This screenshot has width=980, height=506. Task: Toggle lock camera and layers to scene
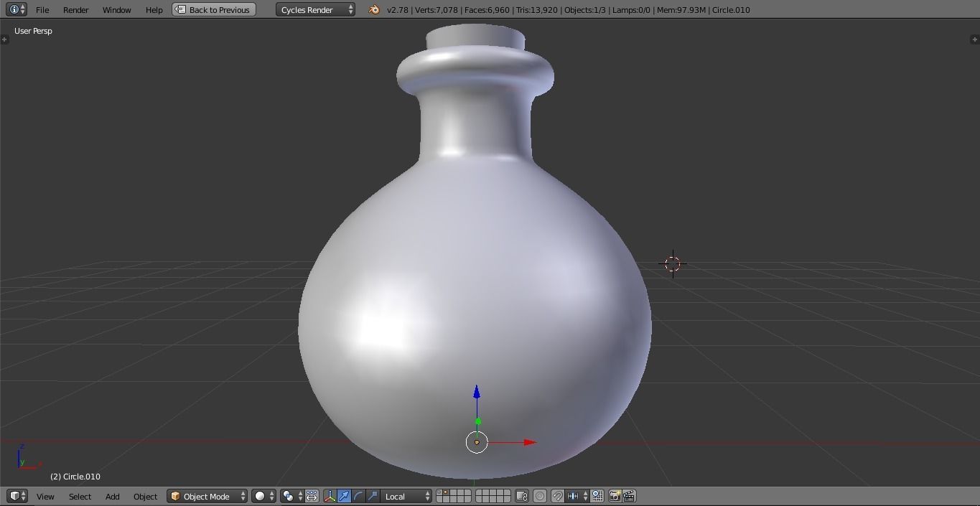[522, 496]
